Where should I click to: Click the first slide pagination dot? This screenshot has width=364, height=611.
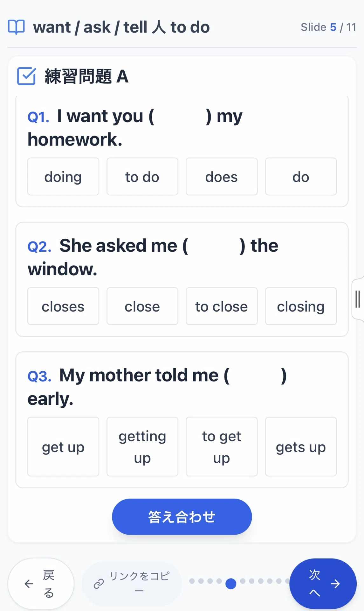click(x=192, y=581)
